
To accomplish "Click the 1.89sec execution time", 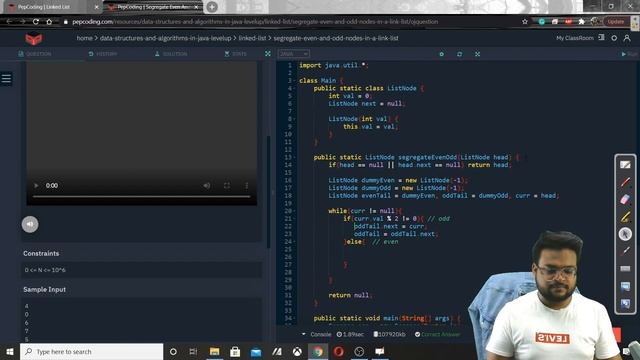I will point(350,334).
